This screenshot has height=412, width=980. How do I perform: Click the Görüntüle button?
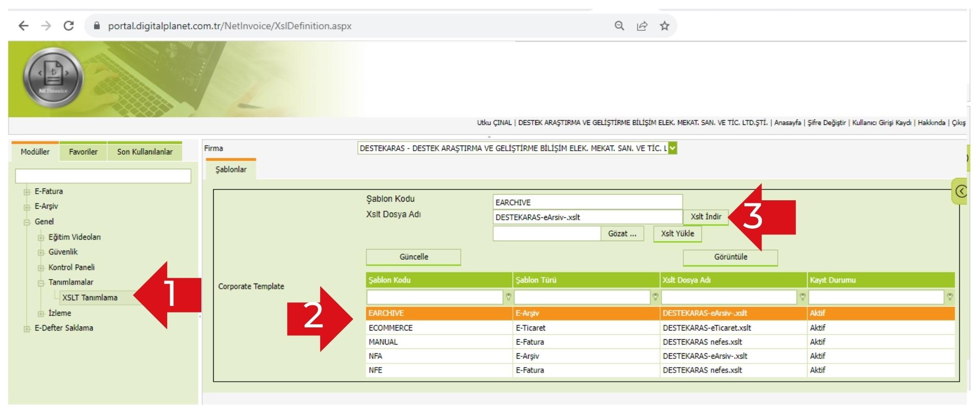pos(730,257)
